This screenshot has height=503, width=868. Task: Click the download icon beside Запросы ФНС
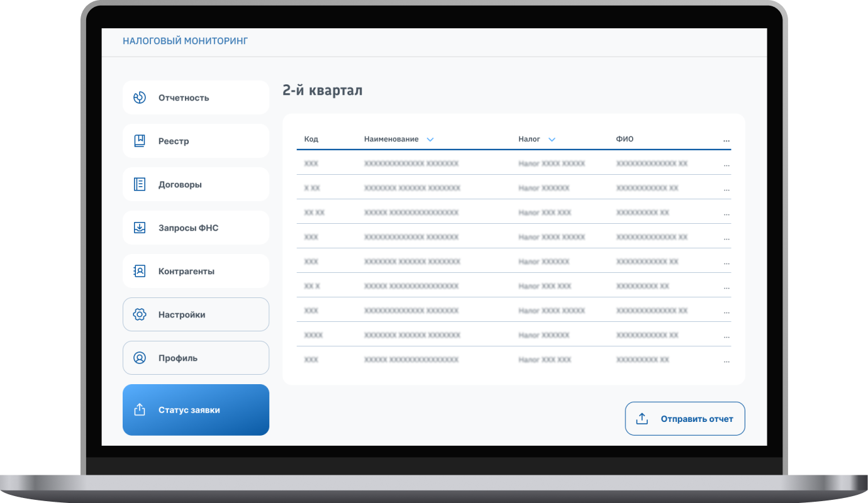pyautogui.click(x=140, y=228)
